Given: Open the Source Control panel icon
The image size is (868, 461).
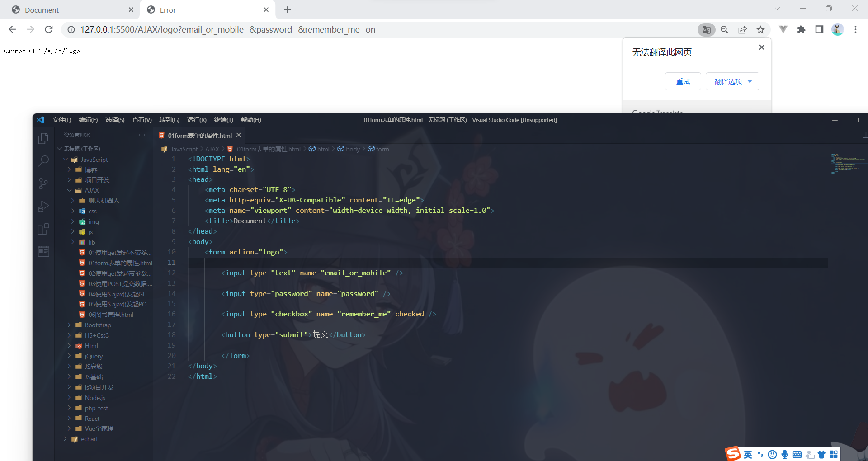Looking at the screenshot, I should (x=43, y=183).
